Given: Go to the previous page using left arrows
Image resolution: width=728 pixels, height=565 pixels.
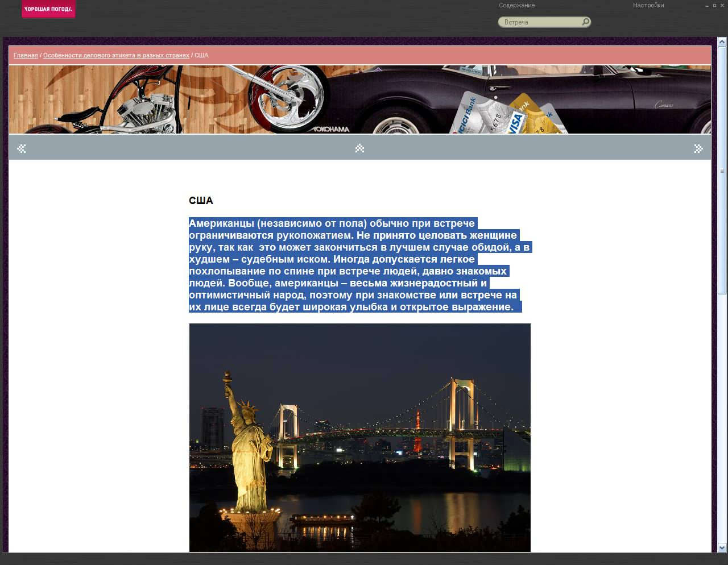Looking at the screenshot, I should (22, 149).
